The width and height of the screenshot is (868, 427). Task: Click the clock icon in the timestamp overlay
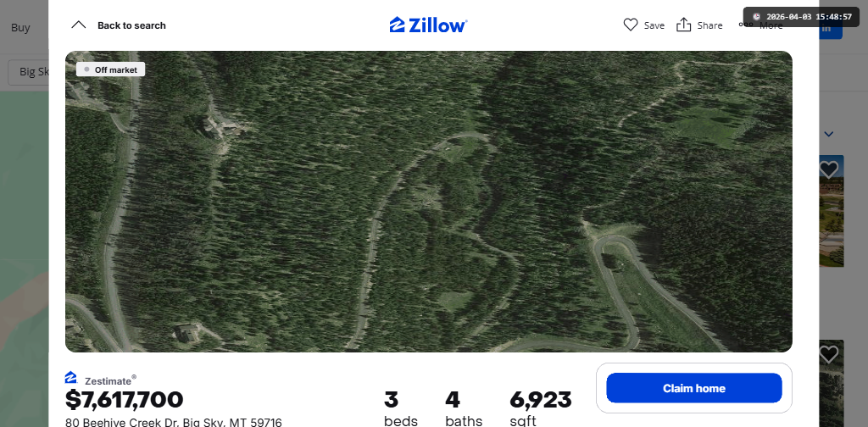tap(756, 17)
